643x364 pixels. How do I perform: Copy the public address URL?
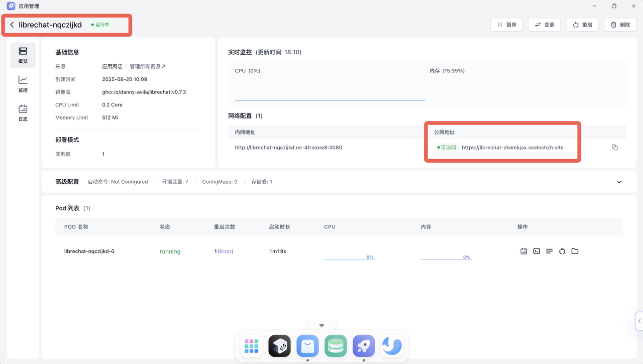coord(614,148)
